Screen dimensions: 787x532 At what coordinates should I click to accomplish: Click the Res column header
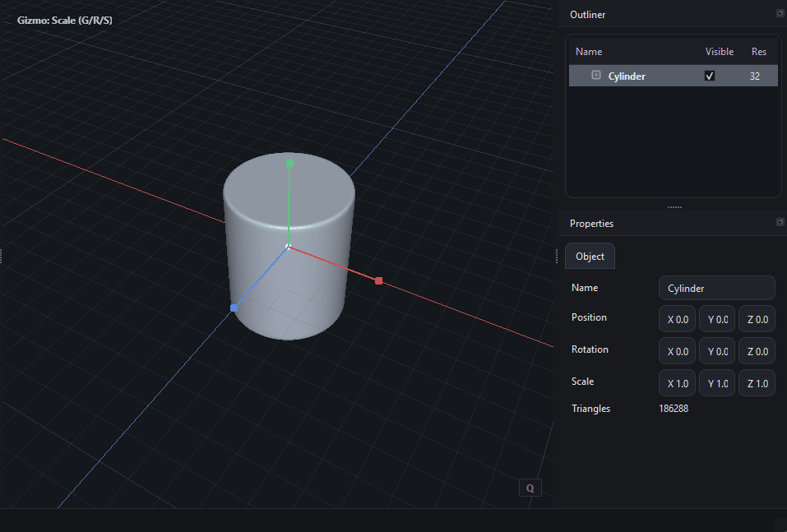click(758, 52)
